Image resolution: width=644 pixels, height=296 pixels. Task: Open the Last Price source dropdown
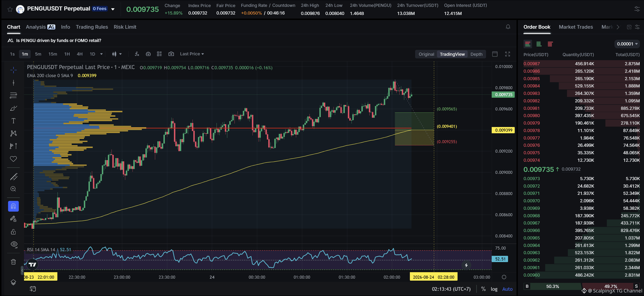click(192, 54)
